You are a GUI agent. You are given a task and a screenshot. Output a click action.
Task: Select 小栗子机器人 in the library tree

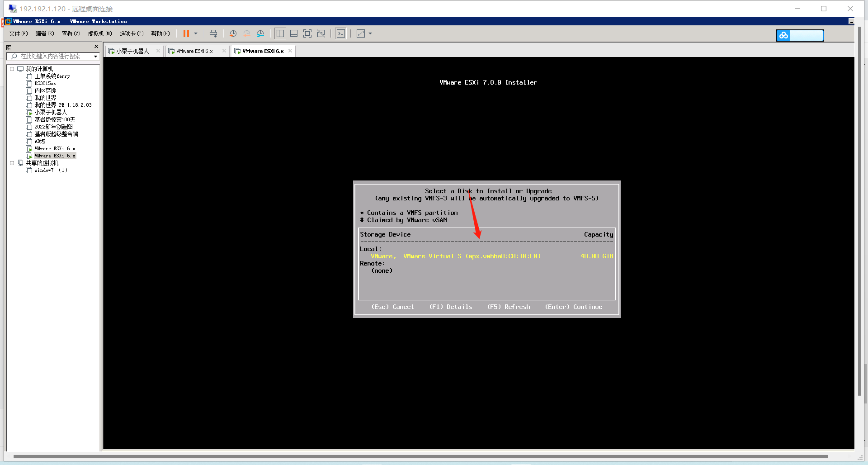[51, 113]
